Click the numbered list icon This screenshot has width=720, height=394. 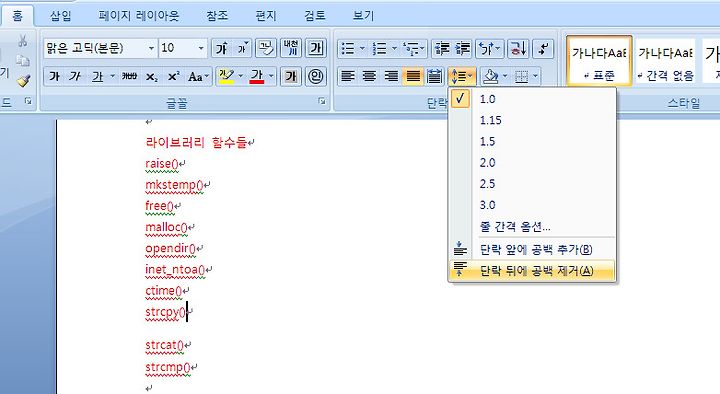pos(380,48)
